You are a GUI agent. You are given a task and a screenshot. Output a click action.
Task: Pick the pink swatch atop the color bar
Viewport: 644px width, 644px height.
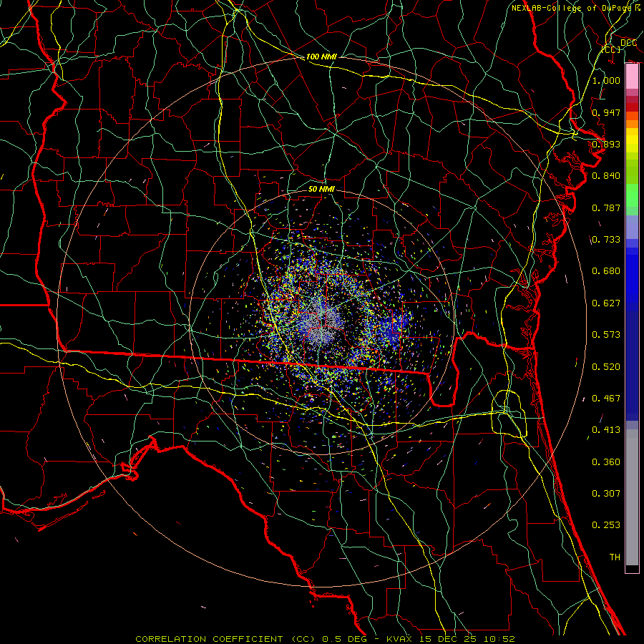(632, 77)
